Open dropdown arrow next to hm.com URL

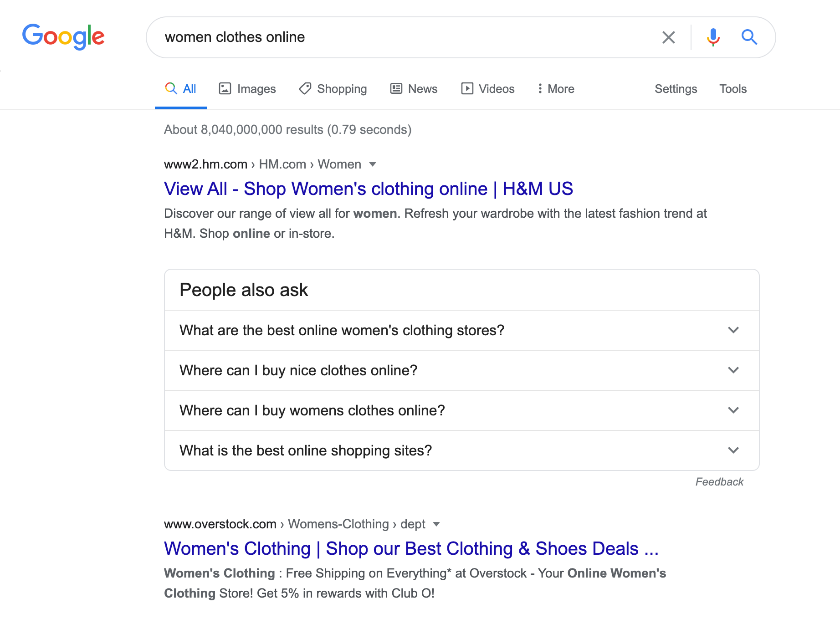pyautogui.click(x=373, y=164)
